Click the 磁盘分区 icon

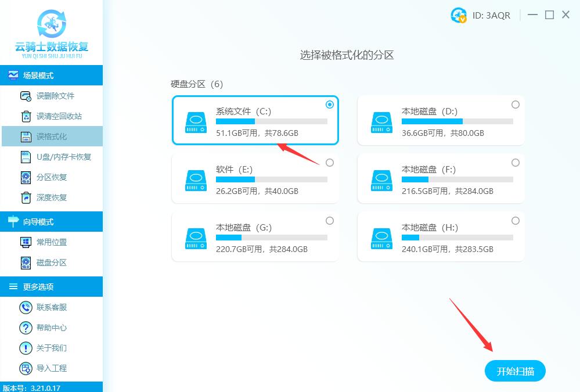click(x=26, y=263)
